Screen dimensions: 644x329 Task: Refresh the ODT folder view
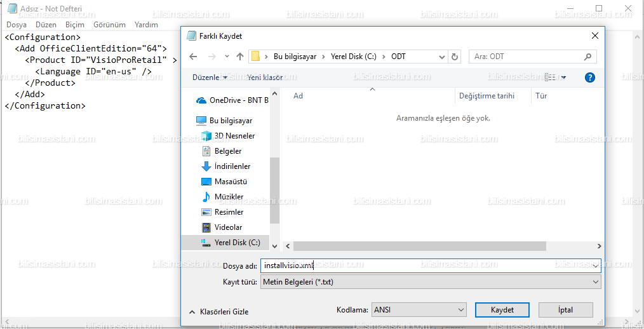455,57
